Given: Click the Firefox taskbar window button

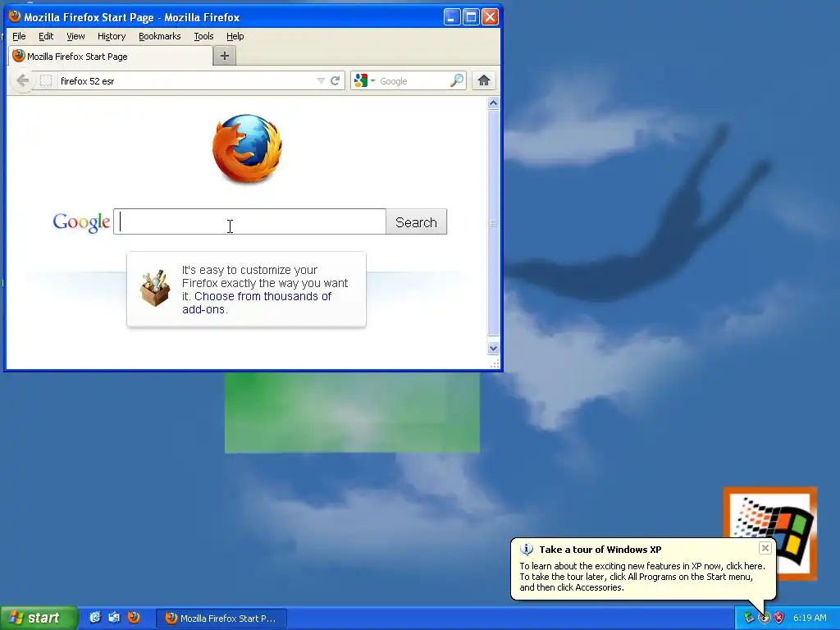Looking at the screenshot, I should point(221,619).
